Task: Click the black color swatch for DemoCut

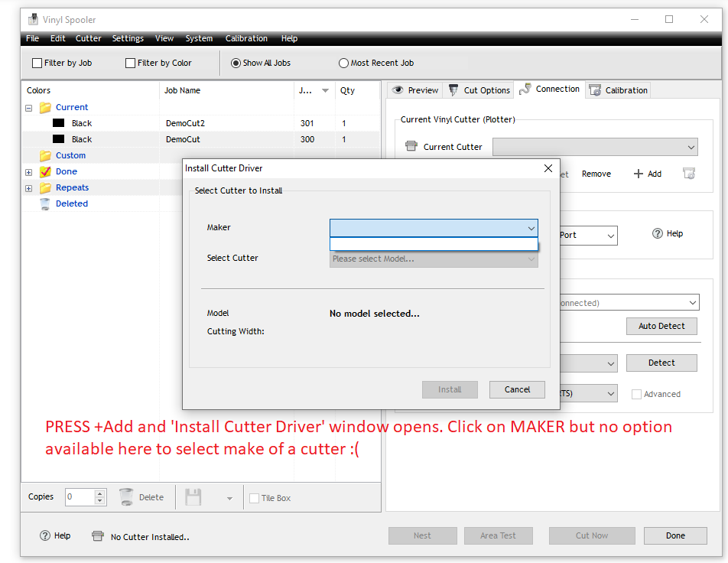Action: [58, 139]
